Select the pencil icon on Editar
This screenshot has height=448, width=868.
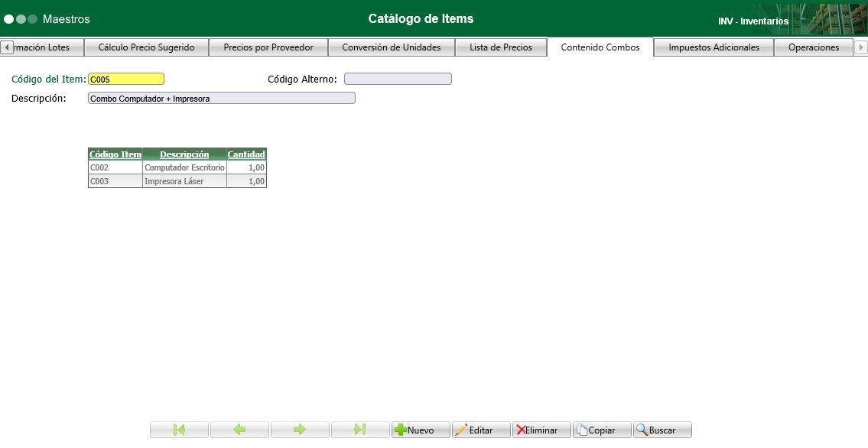coord(461,429)
